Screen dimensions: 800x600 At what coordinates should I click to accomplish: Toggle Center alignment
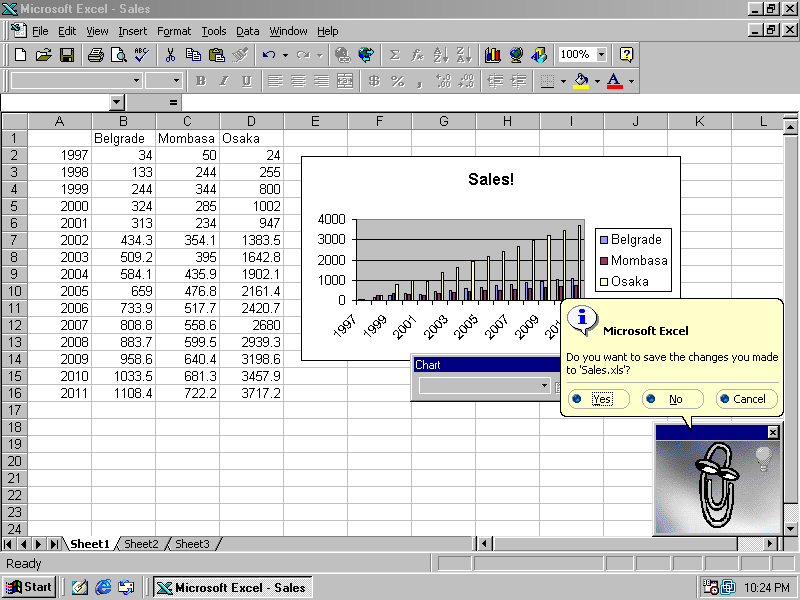click(298, 81)
